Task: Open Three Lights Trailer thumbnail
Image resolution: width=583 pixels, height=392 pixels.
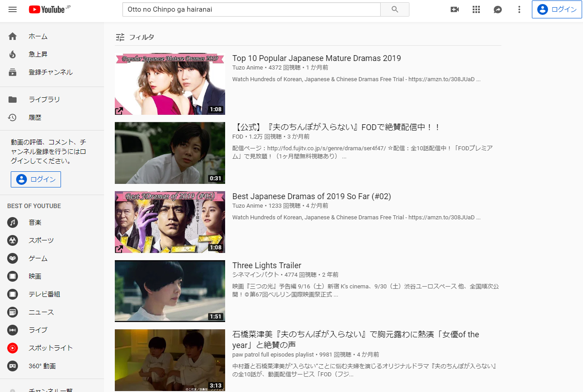Action: tap(170, 291)
